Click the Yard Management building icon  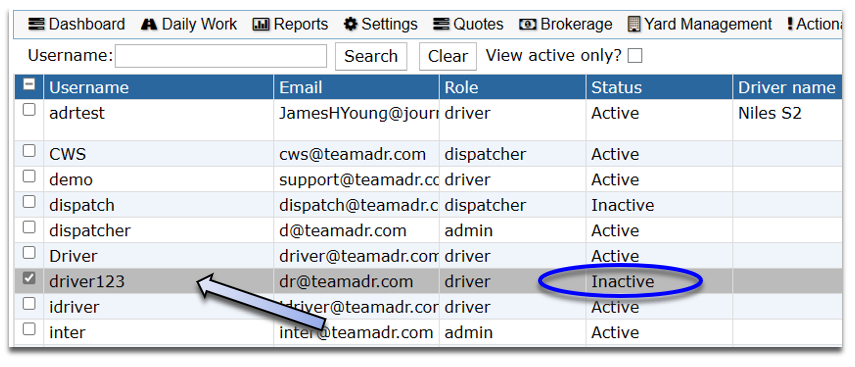634,25
